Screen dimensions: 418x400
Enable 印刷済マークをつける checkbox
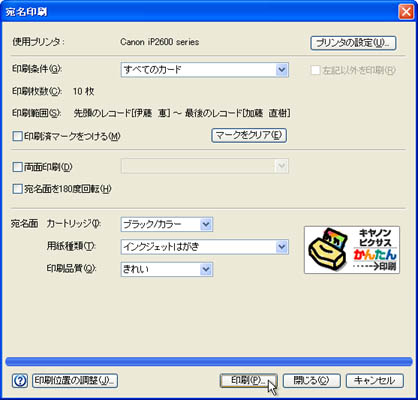pyautogui.click(x=17, y=136)
